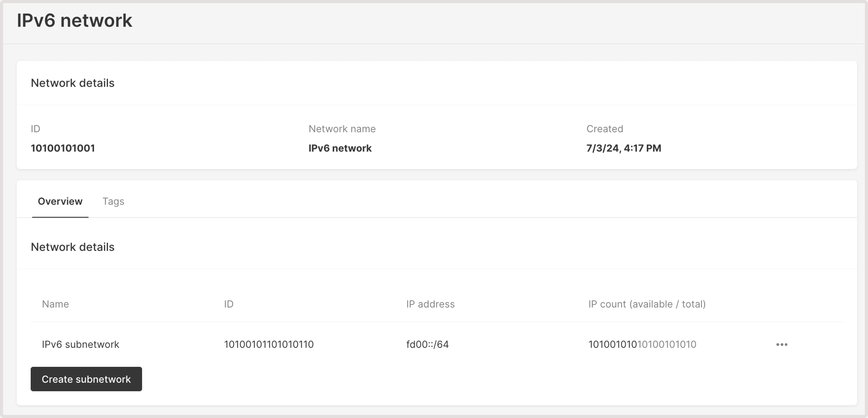Click the IP count column header
Viewport: 868px width, 418px height.
click(x=647, y=304)
